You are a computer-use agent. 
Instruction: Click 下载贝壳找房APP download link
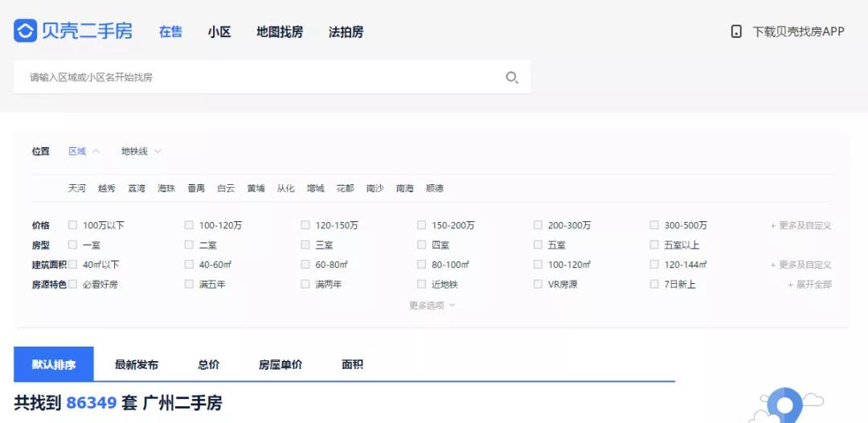tap(797, 32)
